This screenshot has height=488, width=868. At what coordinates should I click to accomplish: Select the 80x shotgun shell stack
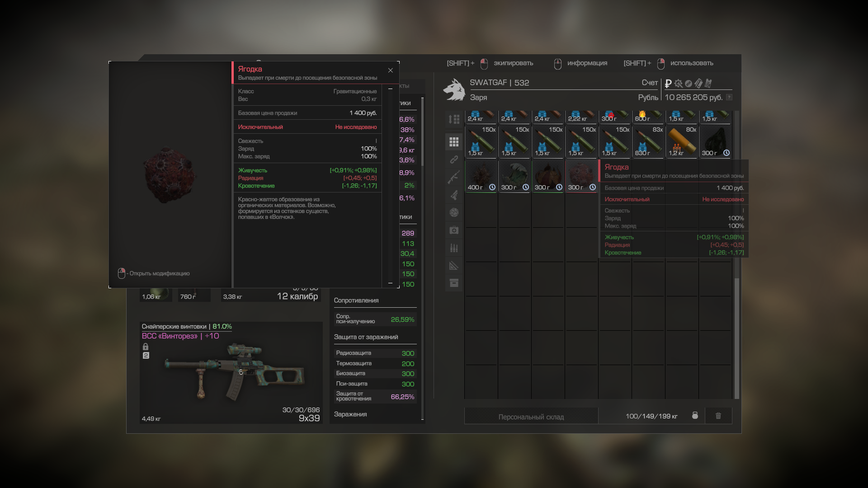tap(682, 141)
